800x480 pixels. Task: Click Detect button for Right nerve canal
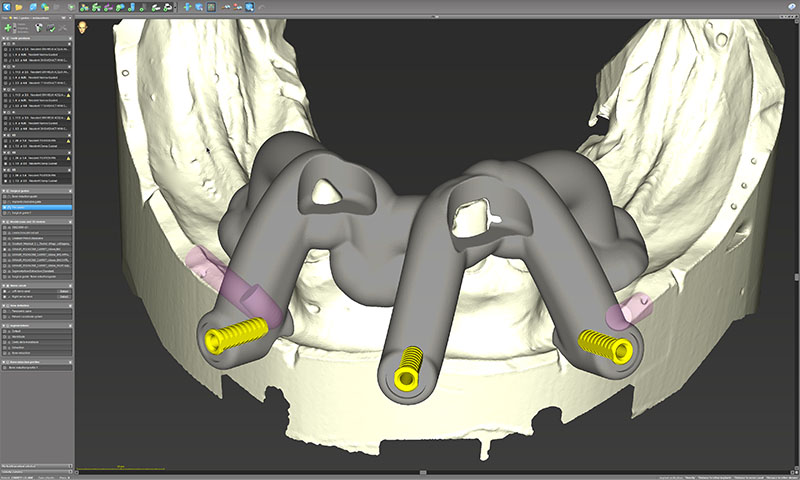(64, 299)
